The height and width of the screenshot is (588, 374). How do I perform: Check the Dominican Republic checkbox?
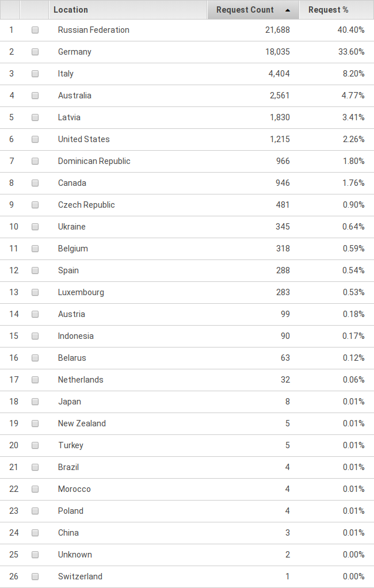[35, 161]
